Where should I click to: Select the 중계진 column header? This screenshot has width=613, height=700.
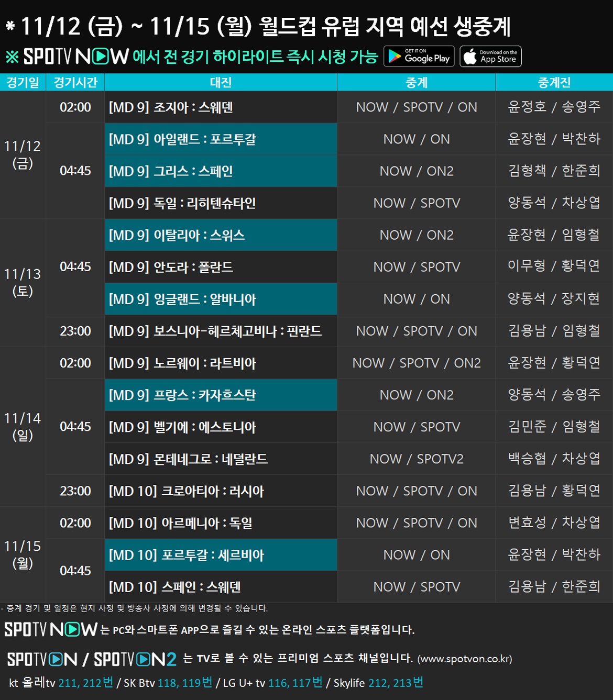pos(554,82)
